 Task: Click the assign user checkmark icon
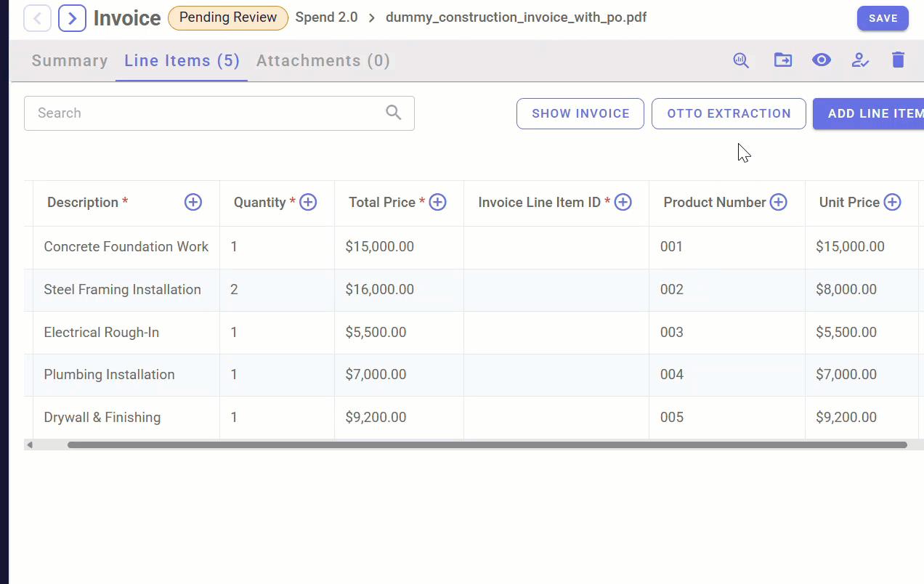click(x=860, y=60)
